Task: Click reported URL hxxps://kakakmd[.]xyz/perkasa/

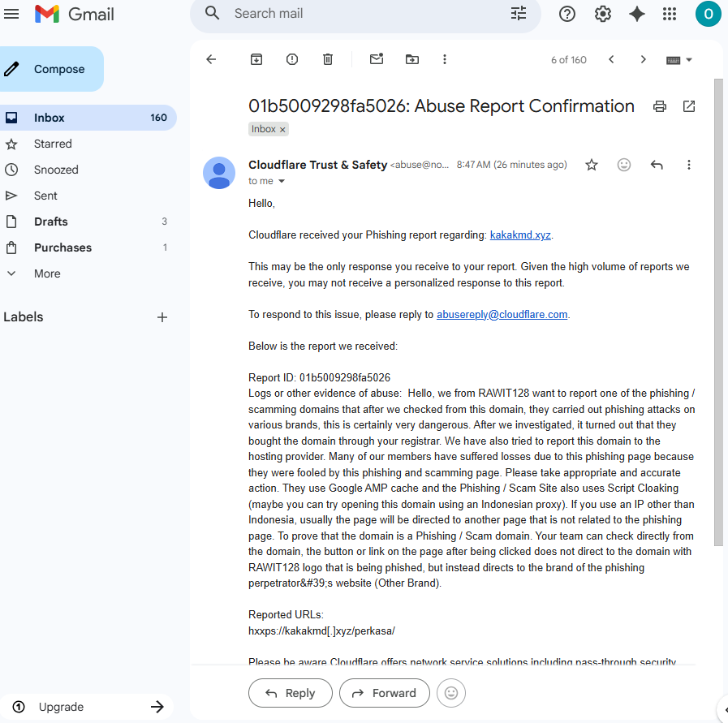Action: point(321,630)
